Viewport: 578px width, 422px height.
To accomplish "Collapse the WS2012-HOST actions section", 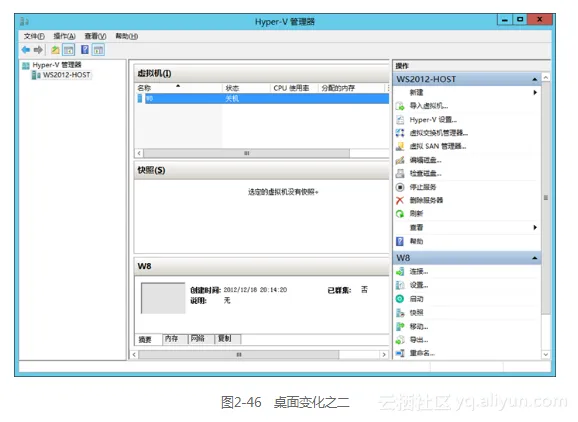I will tap(534, 79).
